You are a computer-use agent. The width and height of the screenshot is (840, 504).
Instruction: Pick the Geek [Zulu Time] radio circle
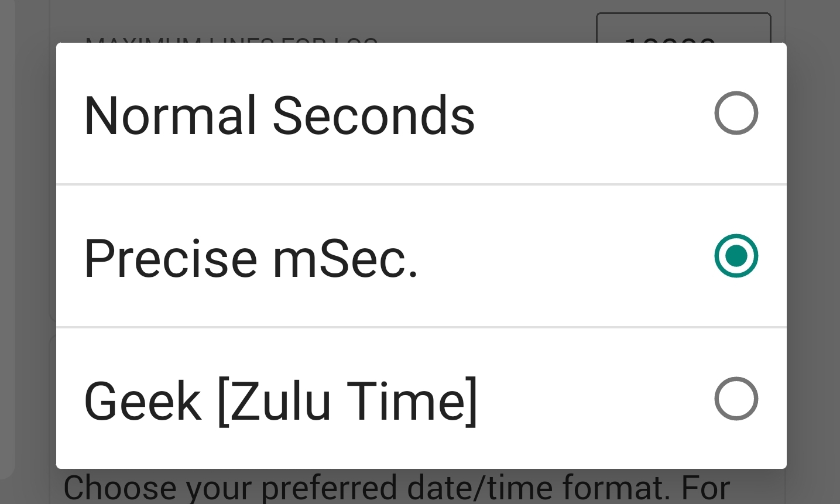click(x=736, y=399)
